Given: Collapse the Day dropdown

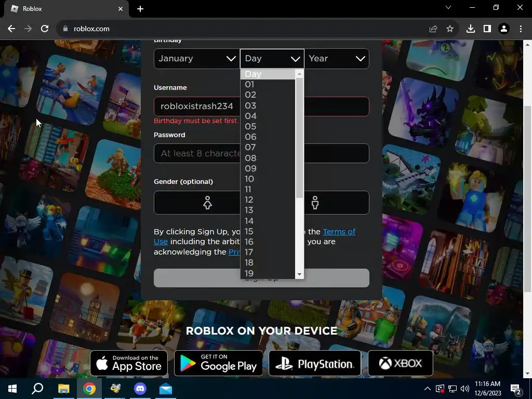Looking at the screenshot, I should (272, 59).
